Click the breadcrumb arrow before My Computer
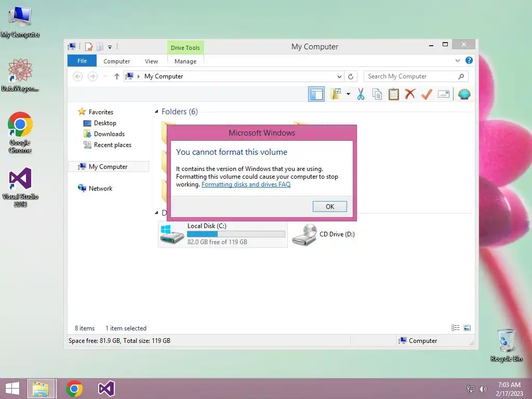Screen dimensions: 532x399 click(138, 76)
